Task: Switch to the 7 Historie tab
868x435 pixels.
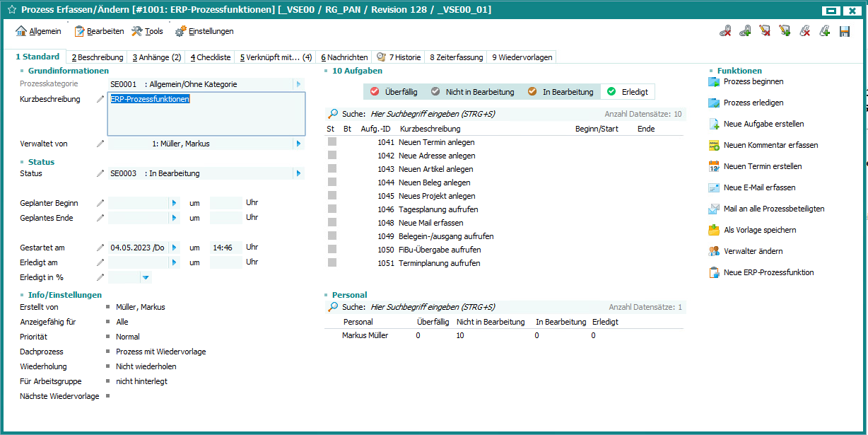Action: pyautogui.click(x=399, y=57)
